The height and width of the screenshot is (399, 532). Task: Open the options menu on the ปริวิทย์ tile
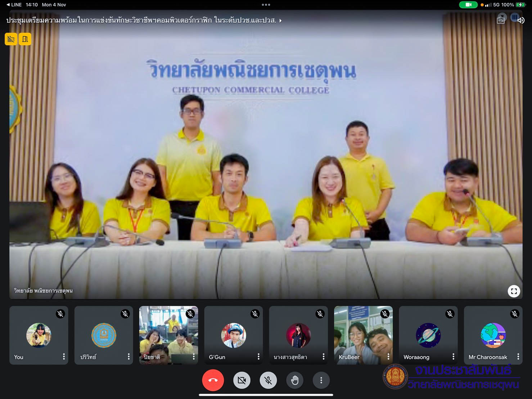tap(129, 357)
